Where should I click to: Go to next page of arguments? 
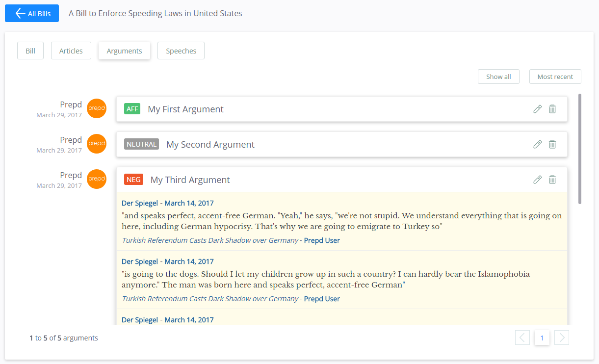pyautogui.click(x=562, y=338)
